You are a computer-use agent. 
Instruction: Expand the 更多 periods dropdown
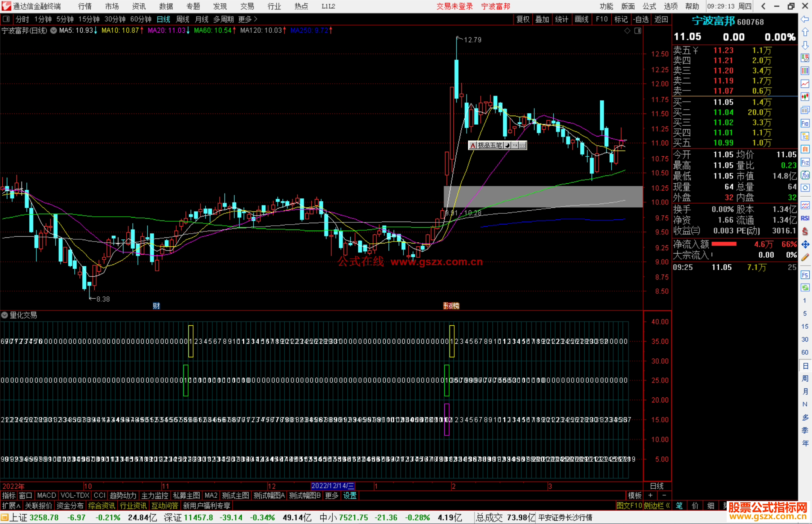click(x=248, y=19)
